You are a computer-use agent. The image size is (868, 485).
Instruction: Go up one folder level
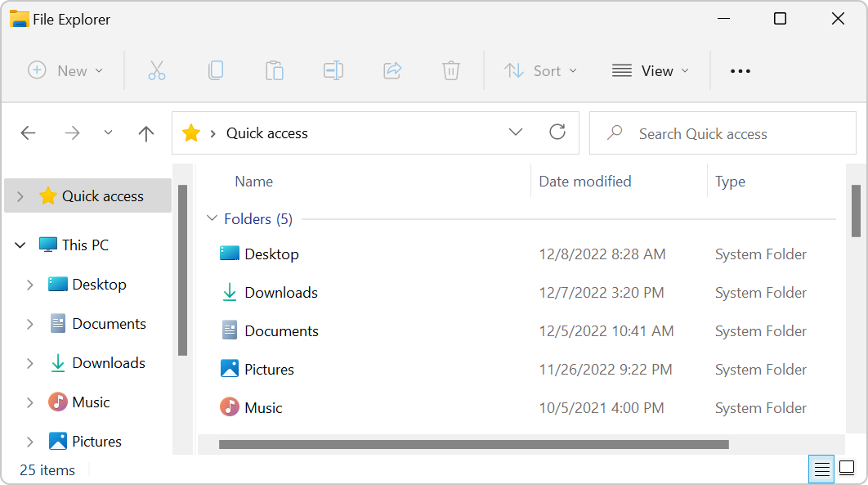[x=146, y=133]
